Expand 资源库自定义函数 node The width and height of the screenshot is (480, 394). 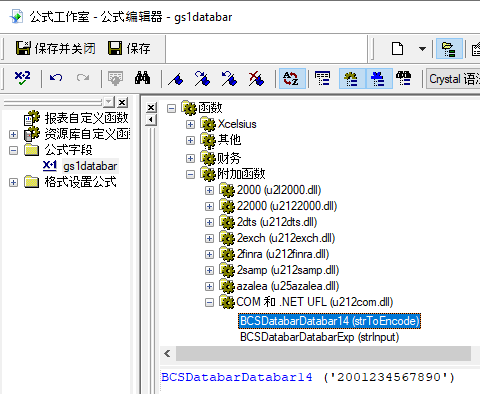tap(13, 134)
